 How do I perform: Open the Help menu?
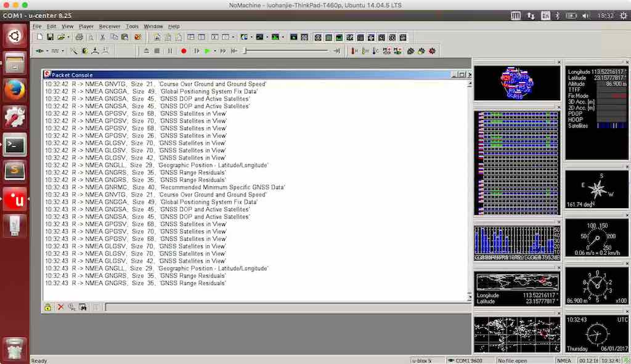174,26
